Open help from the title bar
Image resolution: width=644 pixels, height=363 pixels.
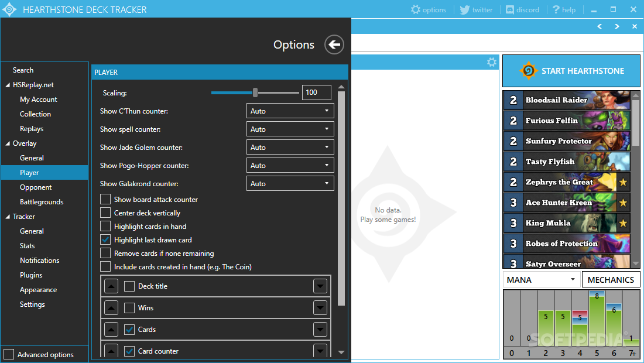pyautogui.click(x=564, y=9)
